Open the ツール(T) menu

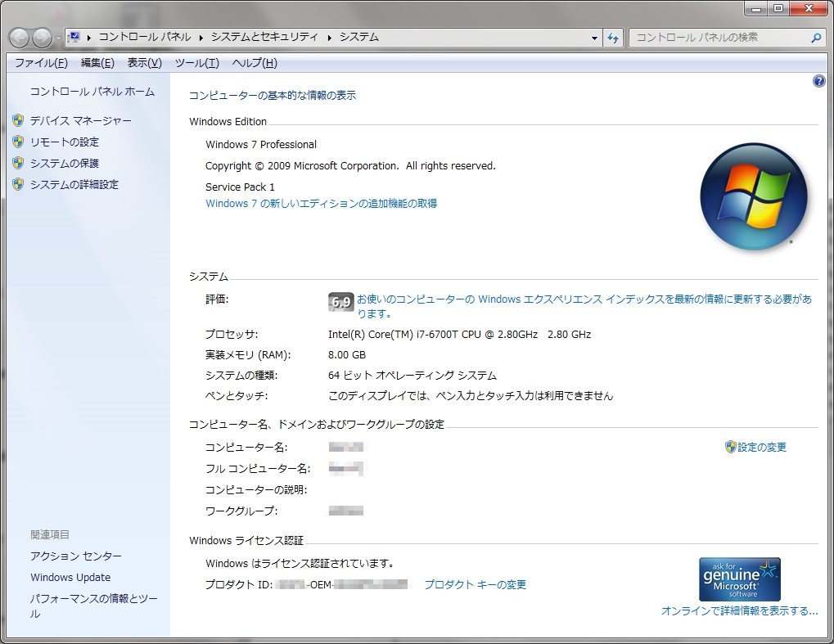[x=196, y=63]
